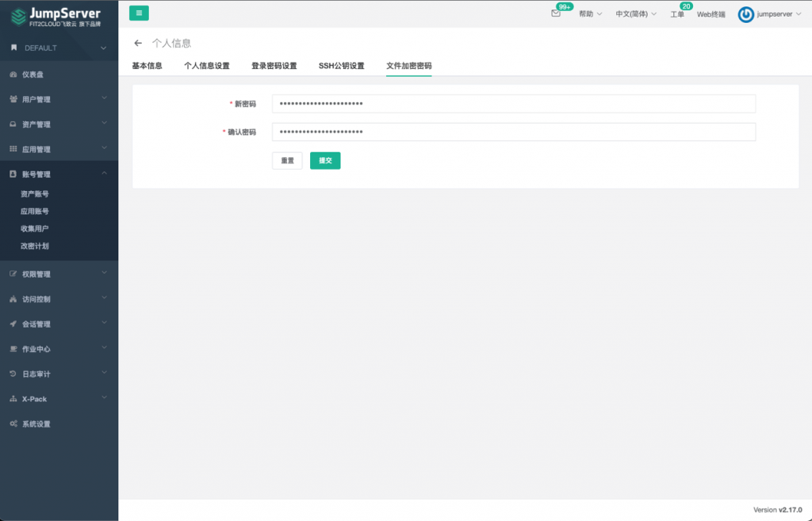812x521 pixels.
Task: Switch to 基本信息 tab
Action: 147,66
